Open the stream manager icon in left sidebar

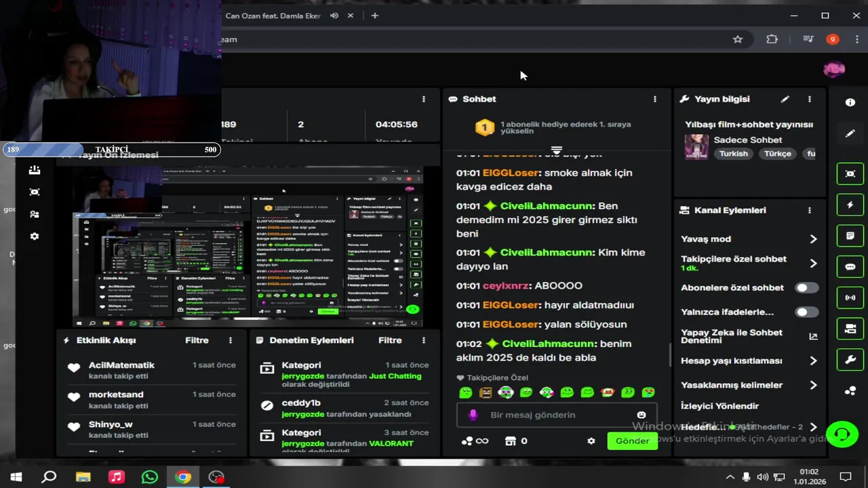coord(35,170)
